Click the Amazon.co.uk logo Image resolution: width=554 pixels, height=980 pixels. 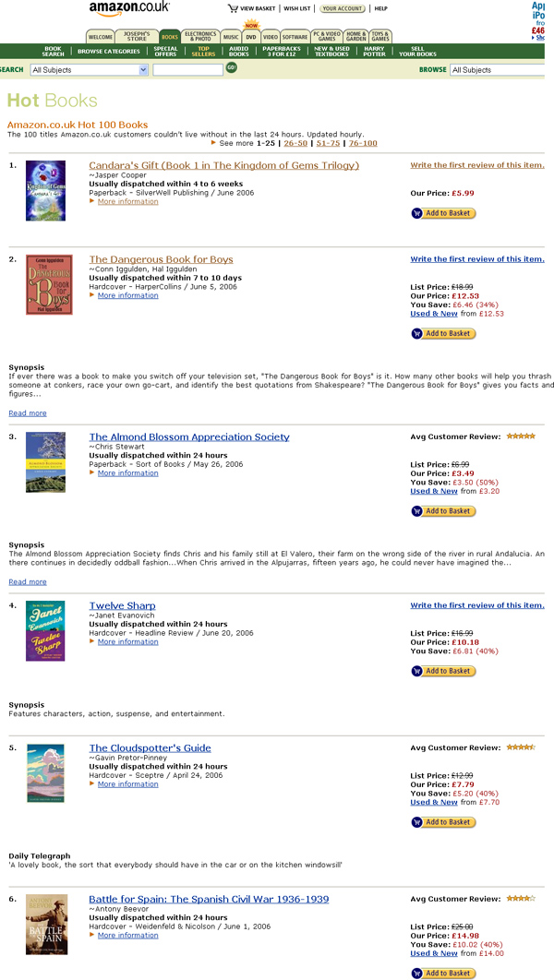tap(127, 8)
